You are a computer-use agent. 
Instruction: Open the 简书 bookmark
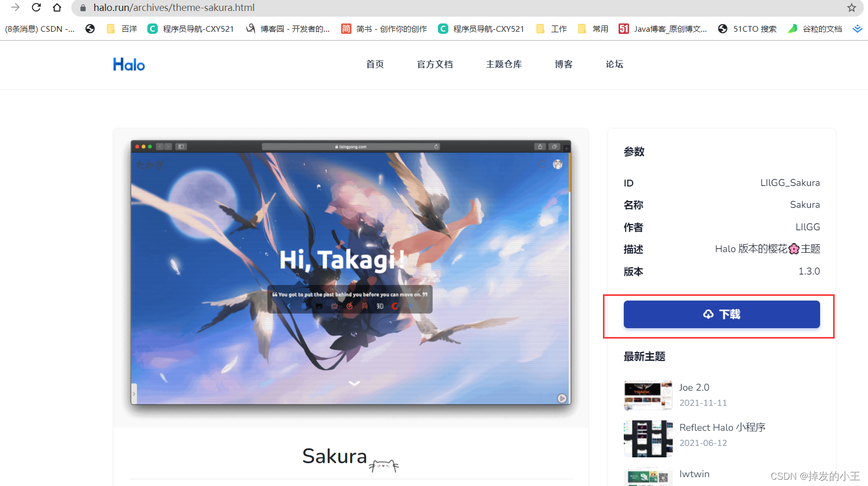pos(384,29)
